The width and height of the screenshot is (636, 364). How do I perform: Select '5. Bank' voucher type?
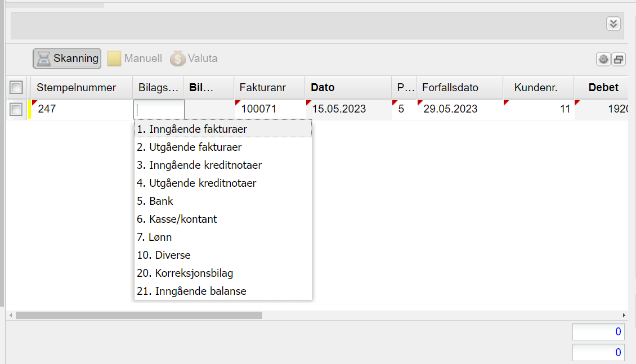point(155,201)
